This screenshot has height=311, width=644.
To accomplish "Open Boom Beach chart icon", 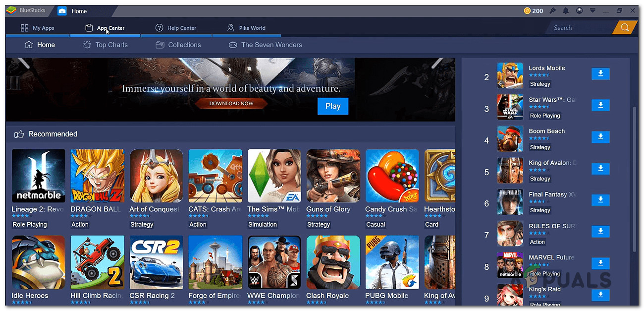I will pyautogui.click(x=510, y=138).
